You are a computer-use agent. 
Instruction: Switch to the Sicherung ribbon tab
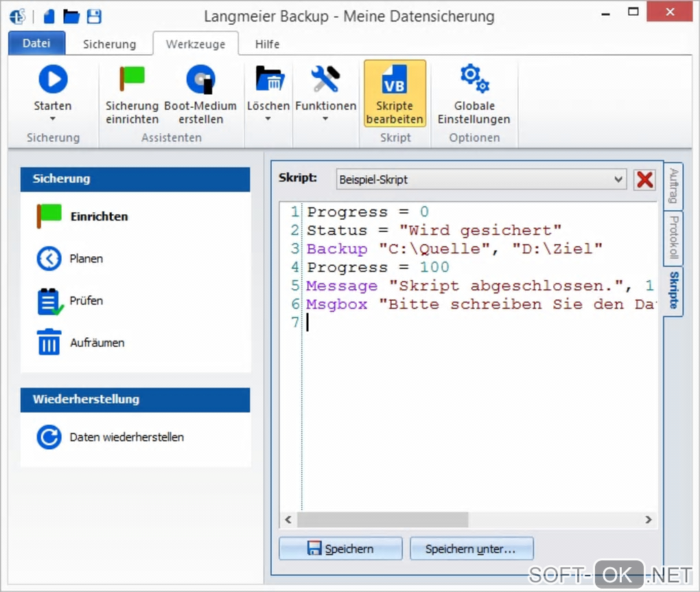tap(109, 44)
